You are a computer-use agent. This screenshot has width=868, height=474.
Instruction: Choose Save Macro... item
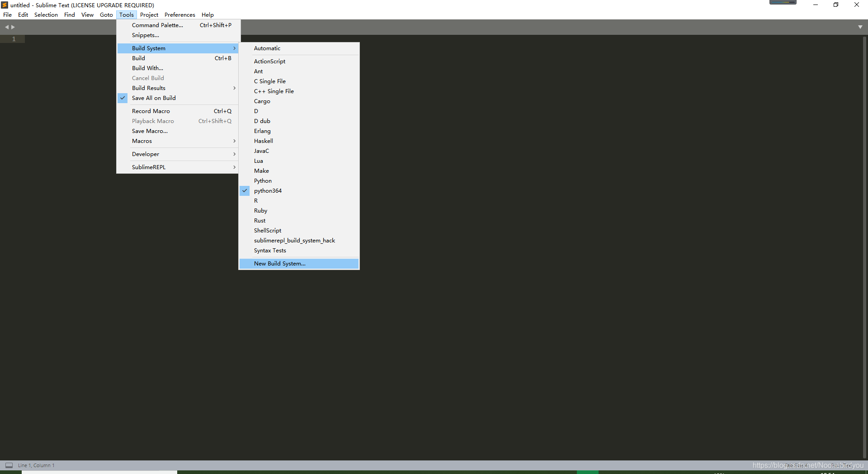(x=178, y=131)
